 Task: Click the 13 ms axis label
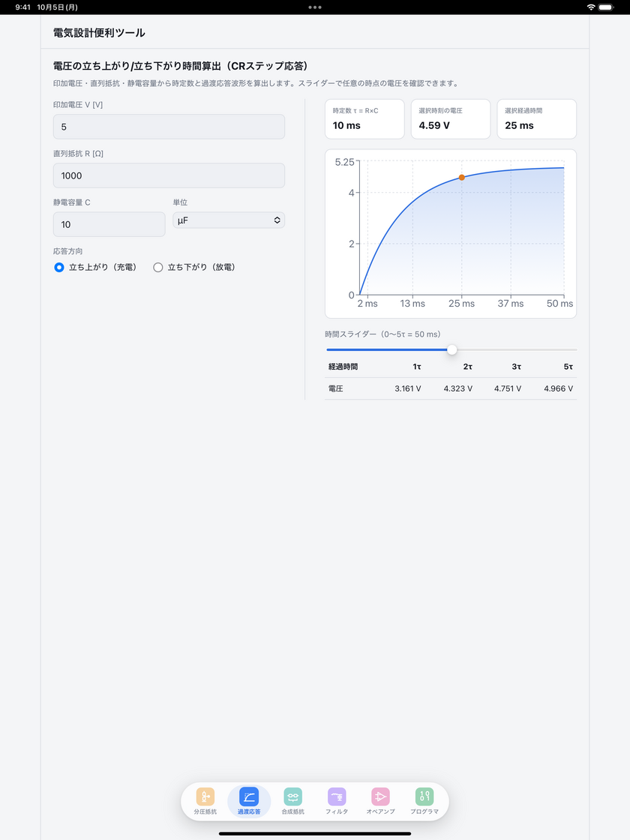click(x=412, y=304)
